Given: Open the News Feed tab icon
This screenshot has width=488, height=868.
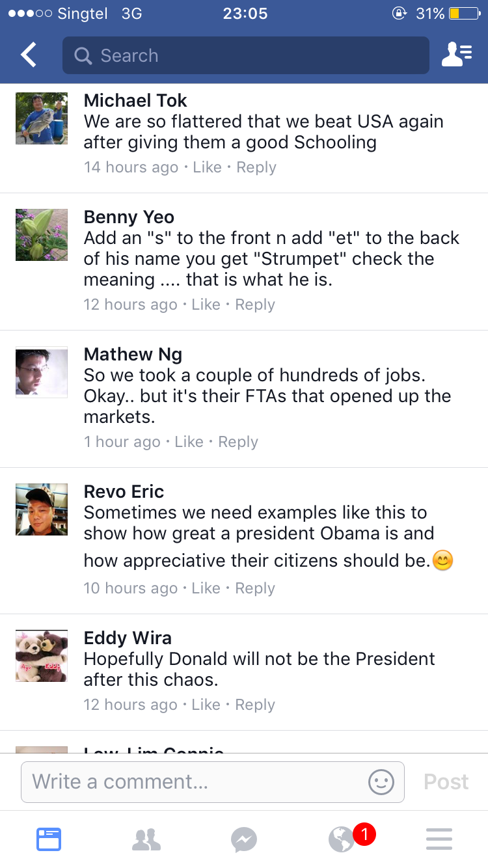Looking at the screenshot, I should point(49,839).
